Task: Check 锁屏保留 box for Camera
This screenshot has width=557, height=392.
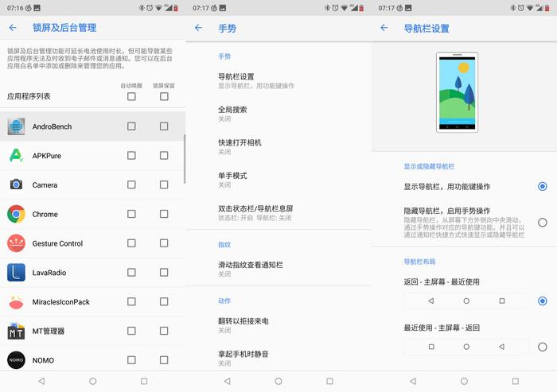Action: pyautogui.click(x=164, y=184)
